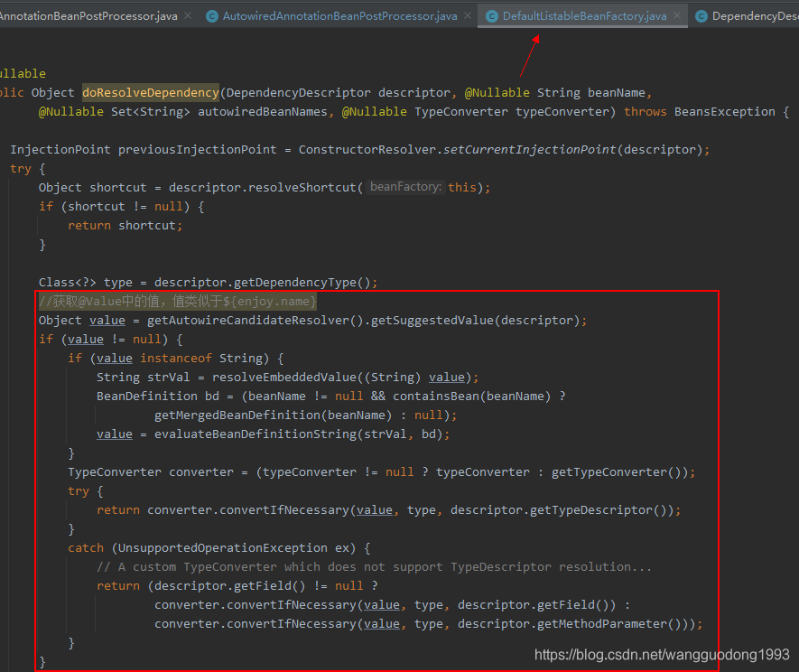This screenshot has height=672, width=799.
Task: Click the 'A custom TypeConverter' comment
Action: point(374,566)
